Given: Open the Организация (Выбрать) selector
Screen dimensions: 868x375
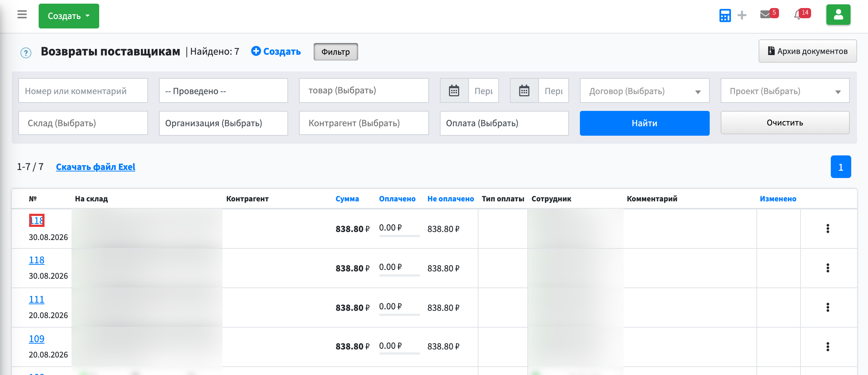Looking at the screenshot, I should click(x=224, y=123).
